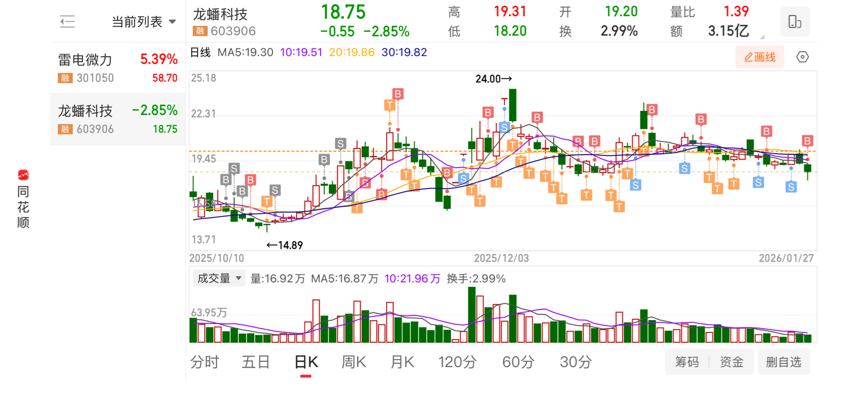Select 龙蟠科技 row in the watchlist
The width and height of the screenshot is (868, 400).
[x=118, y=119]
